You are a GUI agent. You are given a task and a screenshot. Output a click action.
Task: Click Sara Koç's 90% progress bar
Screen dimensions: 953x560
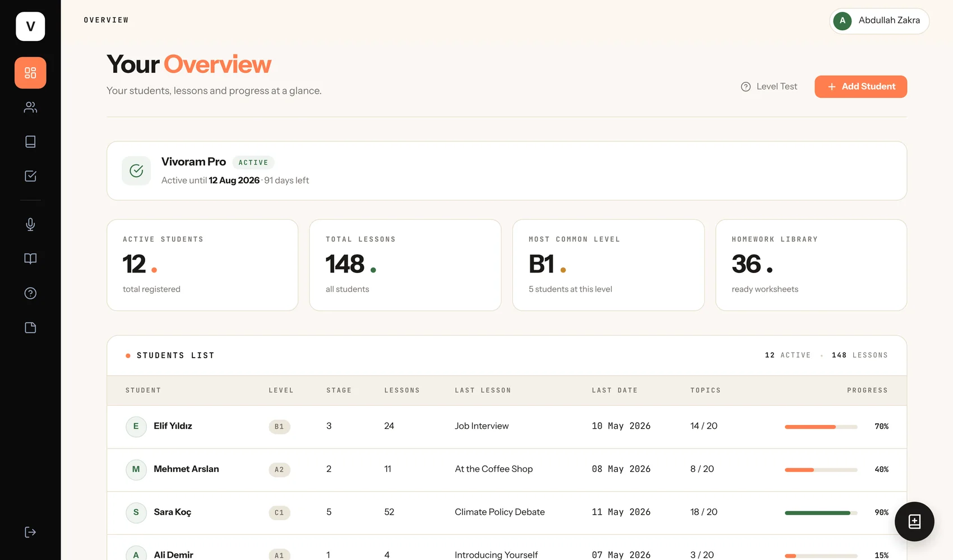821,513
